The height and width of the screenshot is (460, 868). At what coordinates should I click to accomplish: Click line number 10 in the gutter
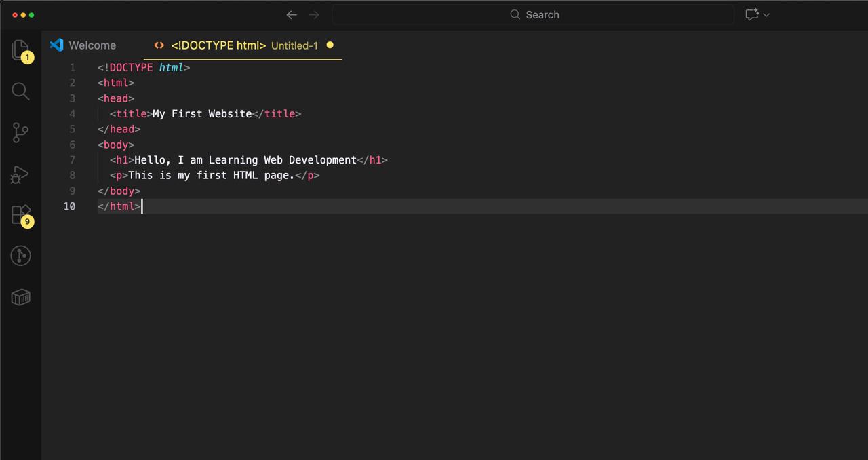tap(70, 206)
